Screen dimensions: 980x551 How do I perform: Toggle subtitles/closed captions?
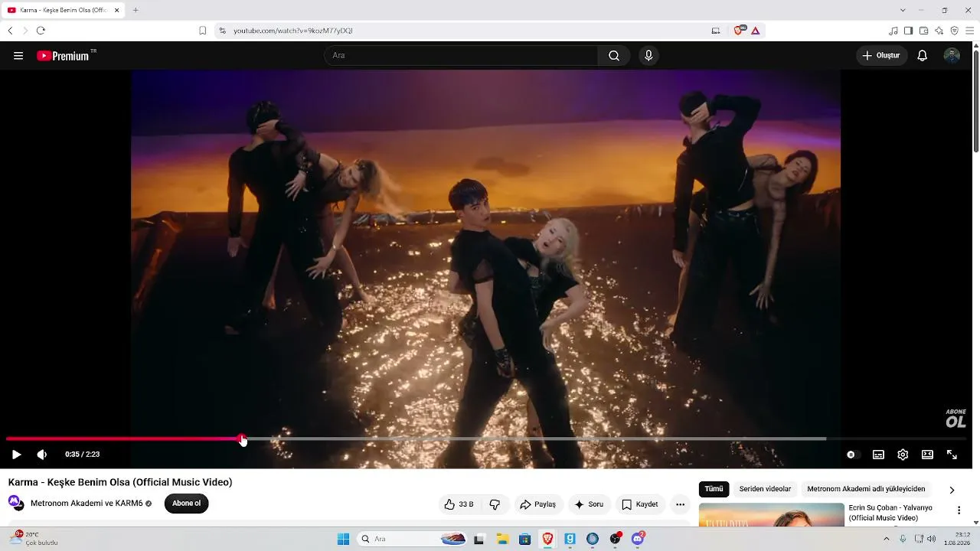tap(878, 455)
